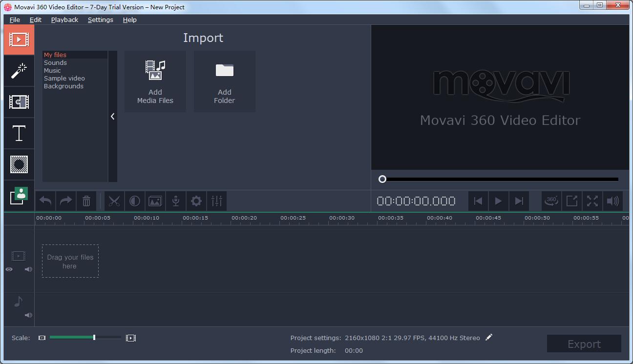Collapse the file categories list panel
This screenshot has height=364, width=633.
point(113,116)
